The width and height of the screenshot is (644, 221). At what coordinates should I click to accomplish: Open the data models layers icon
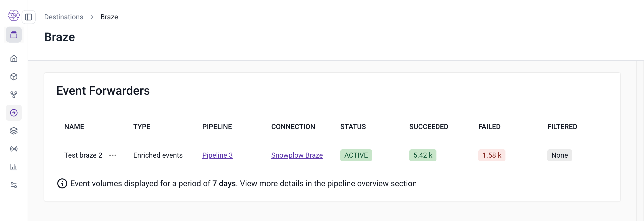coord(14,131)
